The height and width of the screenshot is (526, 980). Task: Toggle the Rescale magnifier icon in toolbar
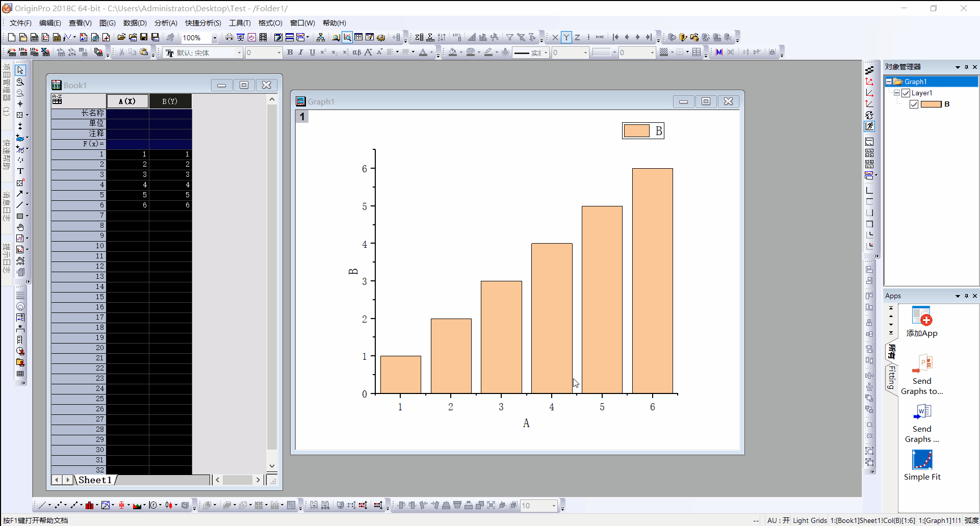point(347,37)
